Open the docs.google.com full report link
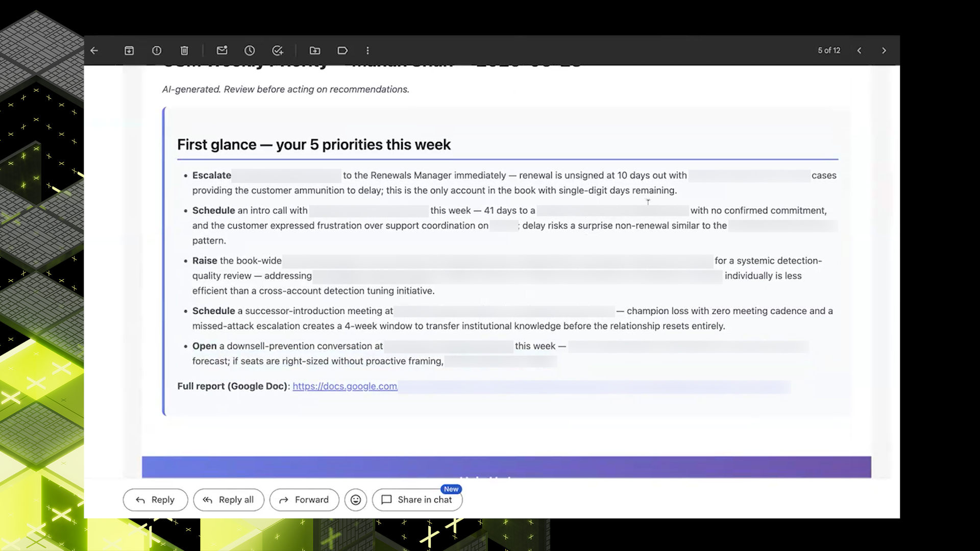 pyautogui.click(x=345, y=386)
